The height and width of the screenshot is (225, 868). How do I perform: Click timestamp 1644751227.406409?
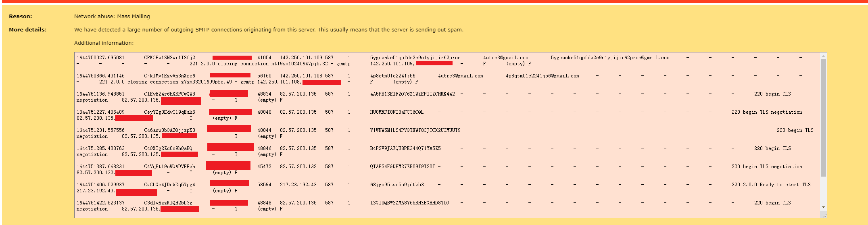tap(100, 112)
